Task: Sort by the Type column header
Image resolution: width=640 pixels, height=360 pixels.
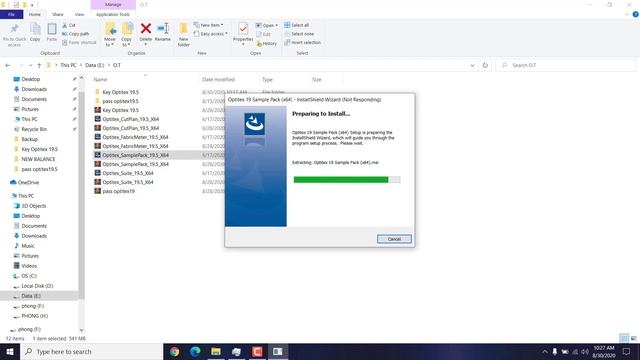Action: (267, 80)
